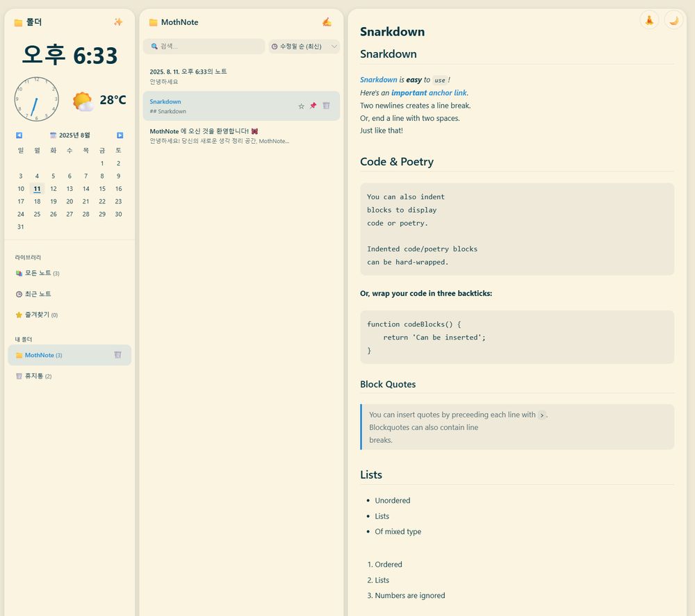
Task: Click the analog clock widget
Action: pos(36,99)
